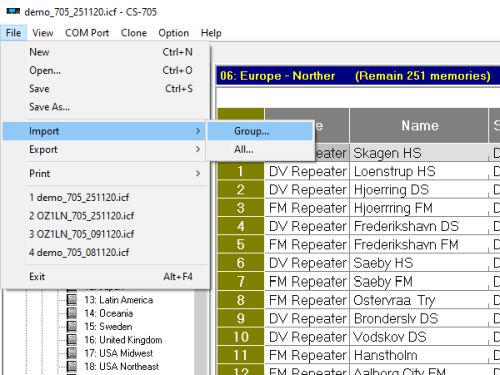The width and height of the screenshot is (500, 375).
Task: Open the Clone menu
Action: [x=134, y=33]
